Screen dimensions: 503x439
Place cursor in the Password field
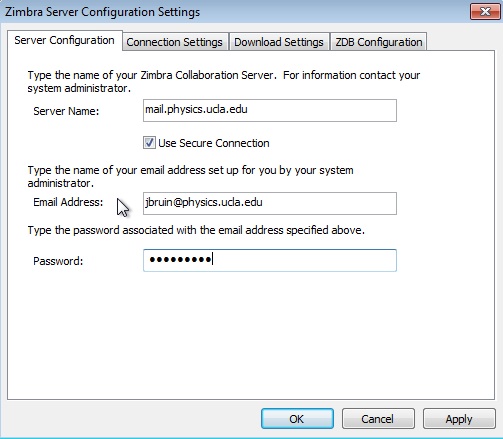click(270, 260)
